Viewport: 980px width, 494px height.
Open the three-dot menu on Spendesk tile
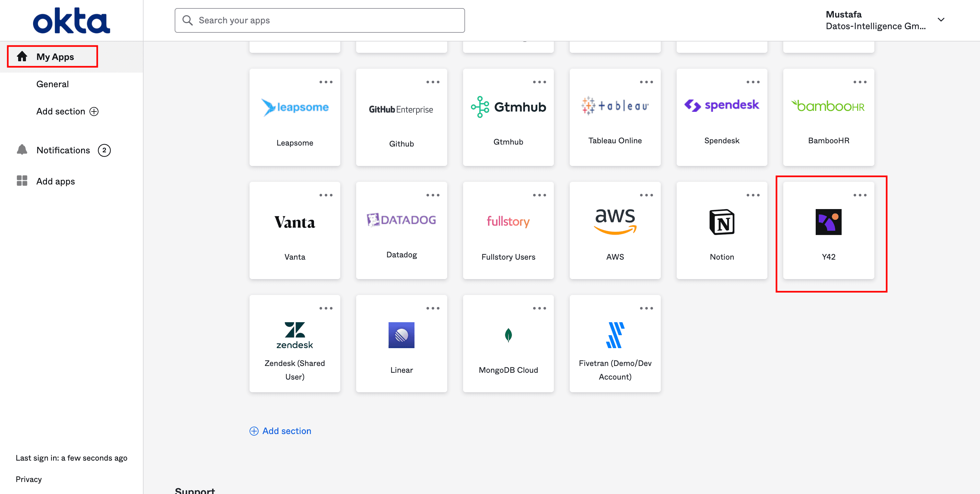coord(752,82)
